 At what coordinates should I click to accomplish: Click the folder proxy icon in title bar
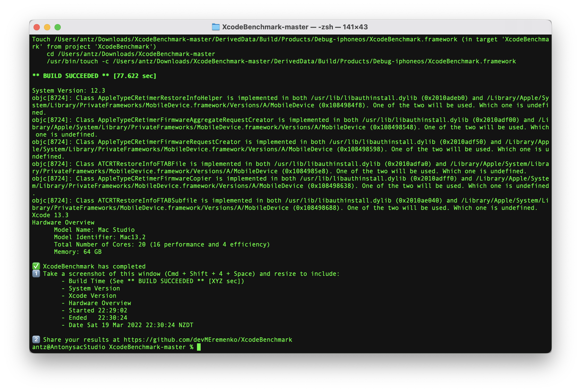[215, 27]
